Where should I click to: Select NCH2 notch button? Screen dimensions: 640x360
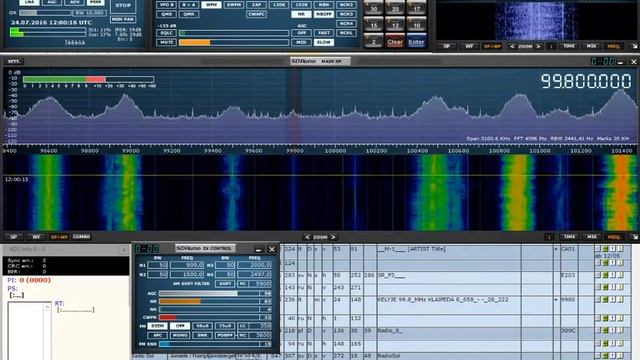346,5
